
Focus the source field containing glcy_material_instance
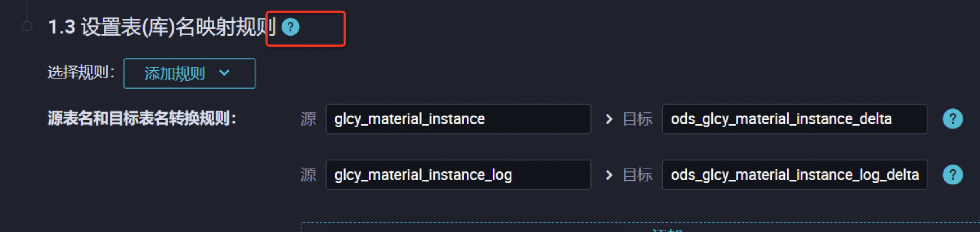[458, 119]
